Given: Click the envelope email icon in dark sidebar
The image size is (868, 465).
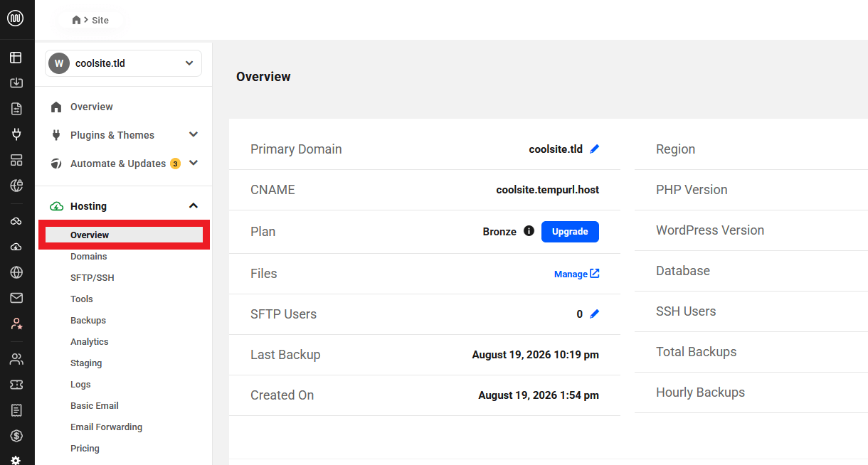Looking at the screenshot, I should (16, 298).
